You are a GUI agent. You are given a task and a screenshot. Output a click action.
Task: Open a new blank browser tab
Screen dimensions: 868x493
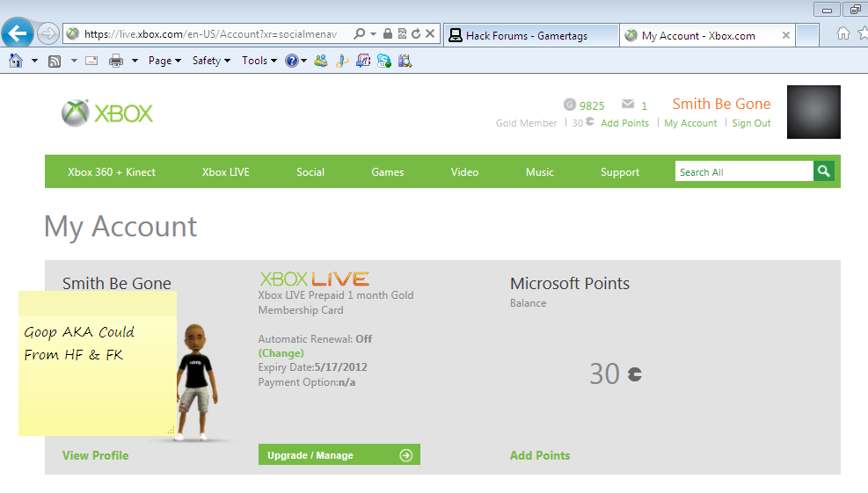pos(807,35)
